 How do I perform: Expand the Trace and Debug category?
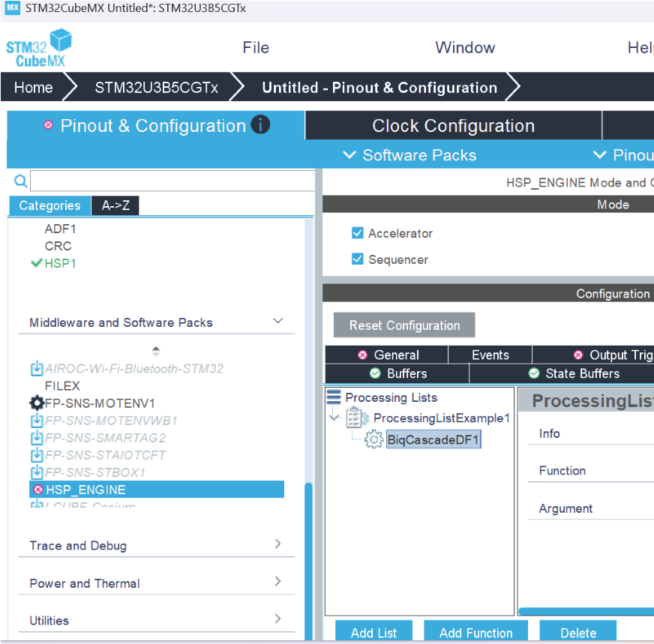[x=277, y=544]
